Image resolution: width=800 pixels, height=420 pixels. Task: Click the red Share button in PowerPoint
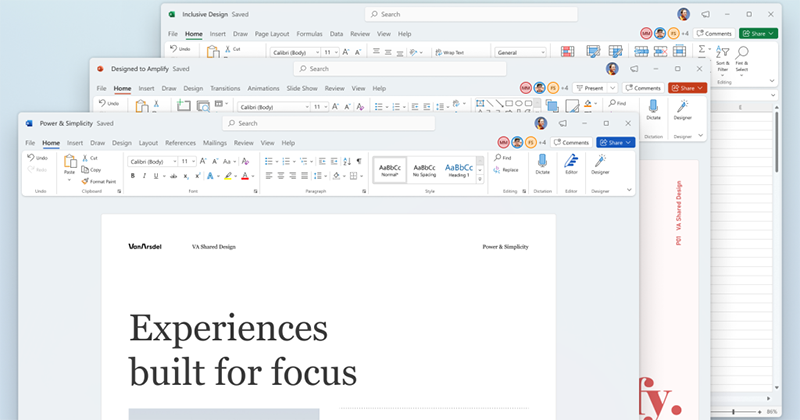click(x=687, y=88)
